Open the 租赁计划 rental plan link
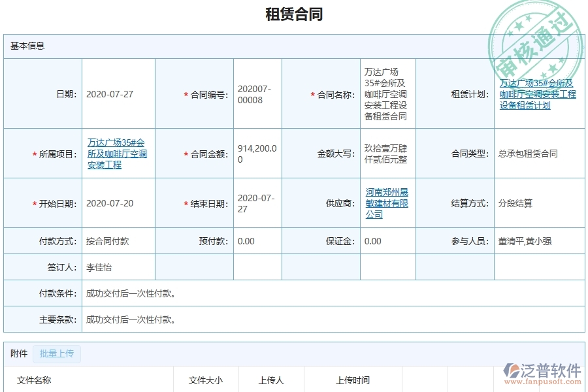The image size is (588, 392). click(x=537, y=92)
